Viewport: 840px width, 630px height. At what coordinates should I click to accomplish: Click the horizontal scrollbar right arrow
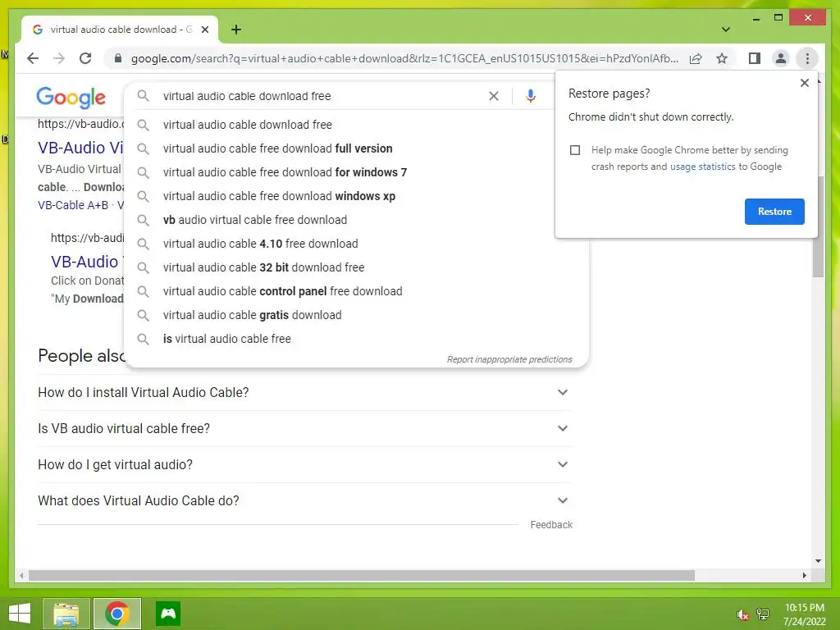(804, 575)
